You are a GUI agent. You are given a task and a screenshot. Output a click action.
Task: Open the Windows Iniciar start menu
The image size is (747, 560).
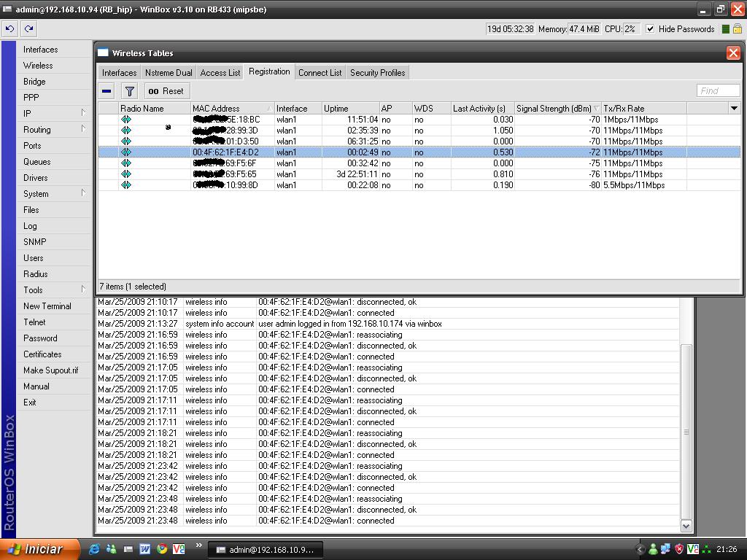click(39, 549)
